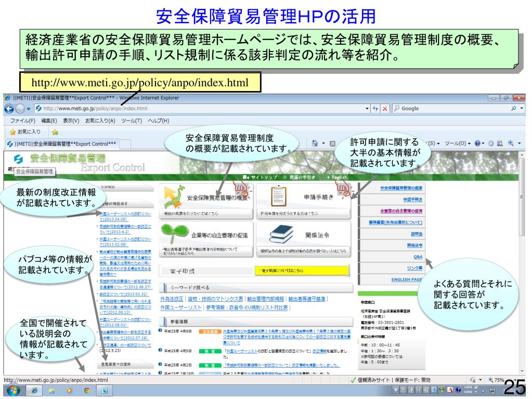Image resolution: width=532 pixels, height=399 pixels.
Task: Open the Home icon dropdown arrow
Action: pos(323,144)
